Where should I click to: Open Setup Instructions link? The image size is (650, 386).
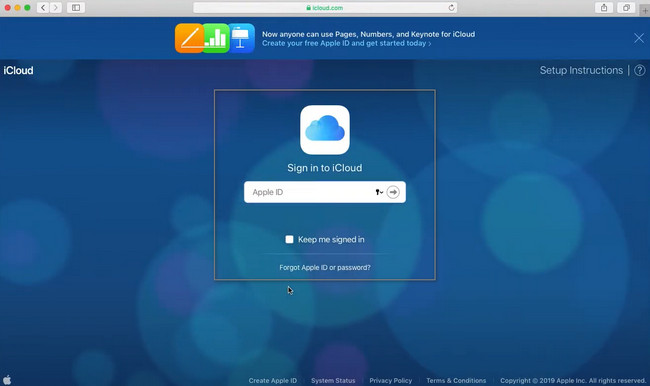pyautogui.click(x=581, y=70)
